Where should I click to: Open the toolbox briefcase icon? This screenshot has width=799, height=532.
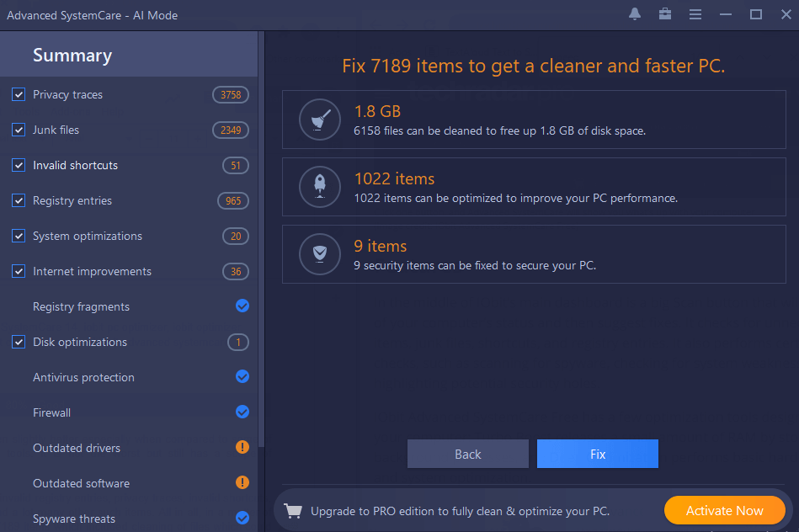665,14
